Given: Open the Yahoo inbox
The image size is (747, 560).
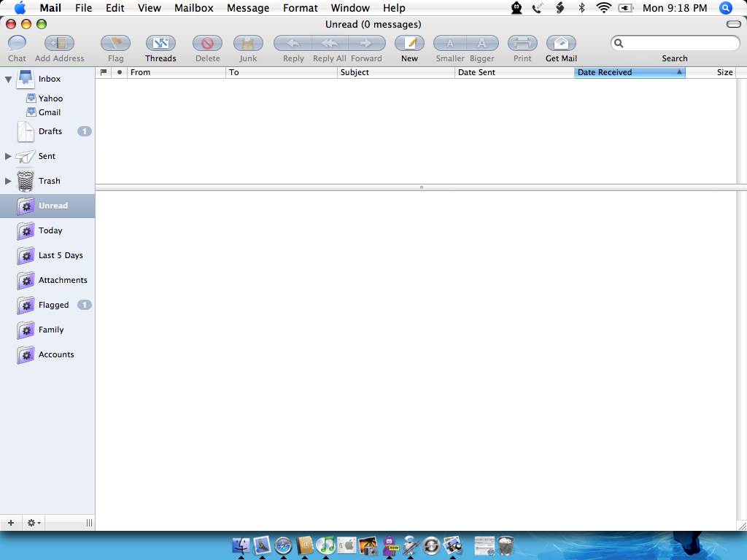Looking at the screenshot, I should point(50,98).
